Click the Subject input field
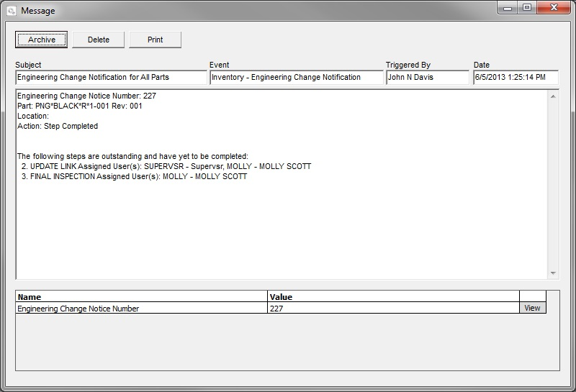Screen dimensions: 576x392 click(112, 77)
